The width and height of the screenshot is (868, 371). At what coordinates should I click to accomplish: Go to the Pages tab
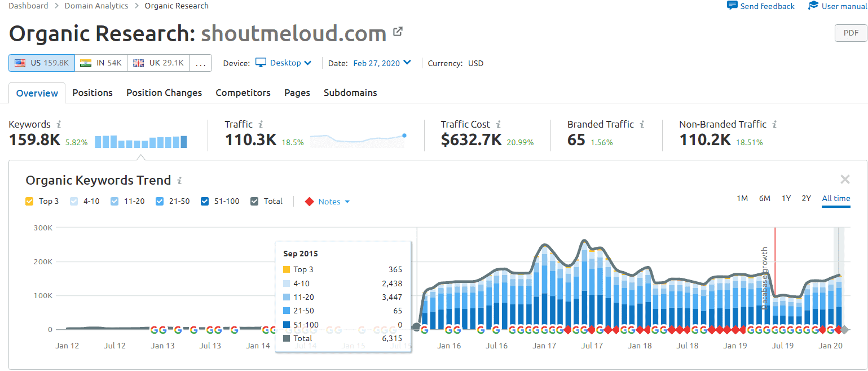click(297, 93)
